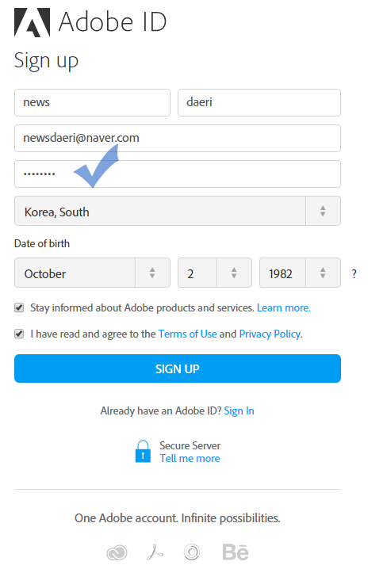Open the October month dropdown
This screenshot has height=588, width=387.
point(92,273)
